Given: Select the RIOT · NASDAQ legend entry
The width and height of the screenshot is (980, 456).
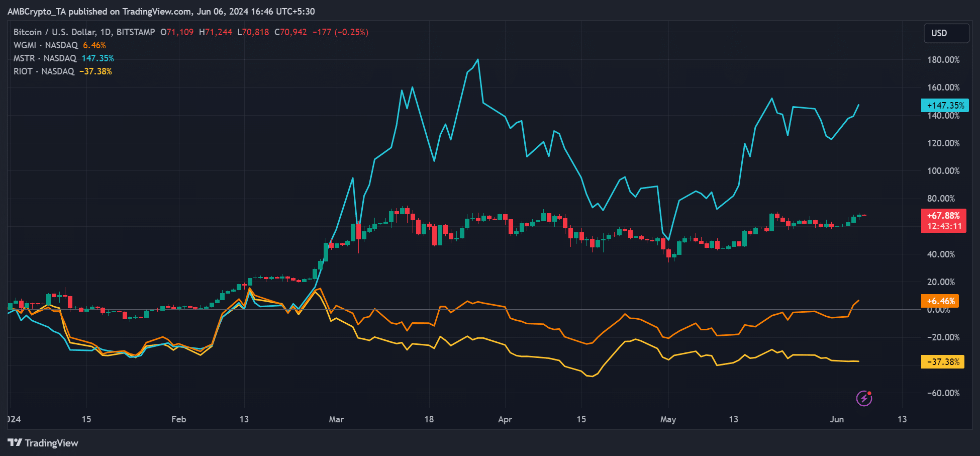Looking at the screenshot, I should click(x=44, y=71).
